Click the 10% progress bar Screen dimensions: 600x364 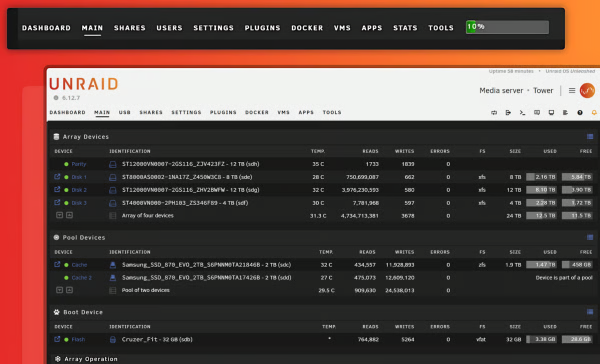507,27
